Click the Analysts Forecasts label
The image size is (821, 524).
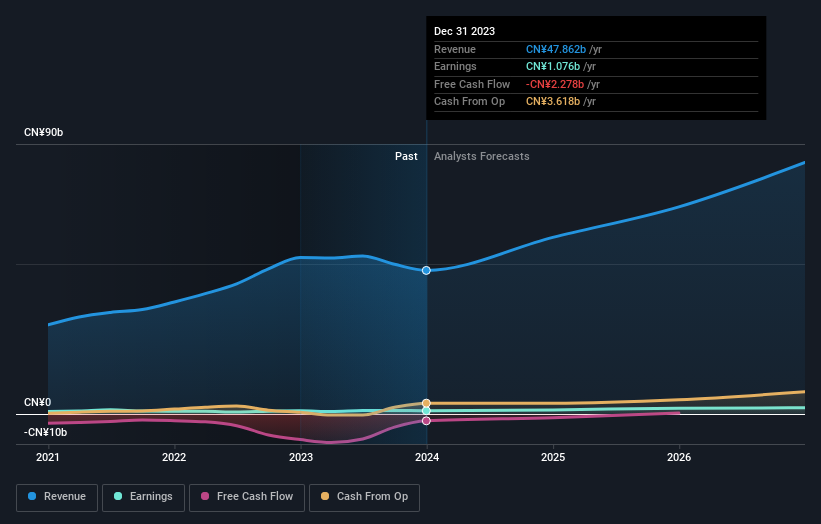point(482,156)
